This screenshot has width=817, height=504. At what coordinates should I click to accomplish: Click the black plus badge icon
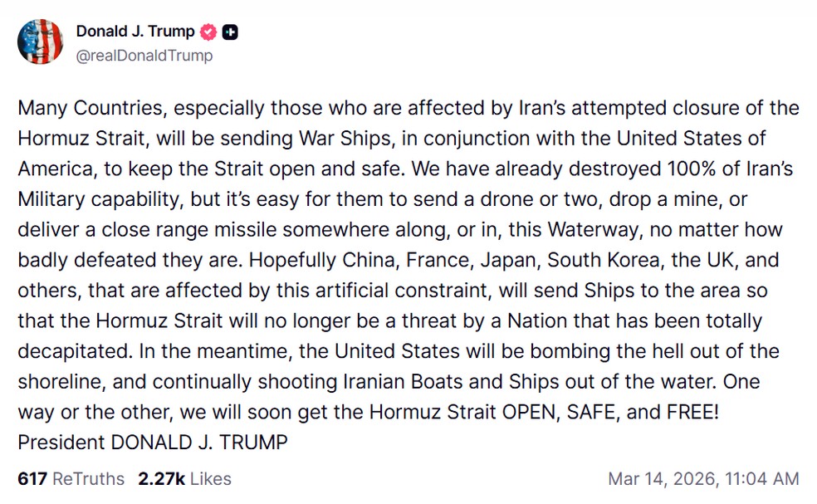pyautogui.click(x=231, y=32)
